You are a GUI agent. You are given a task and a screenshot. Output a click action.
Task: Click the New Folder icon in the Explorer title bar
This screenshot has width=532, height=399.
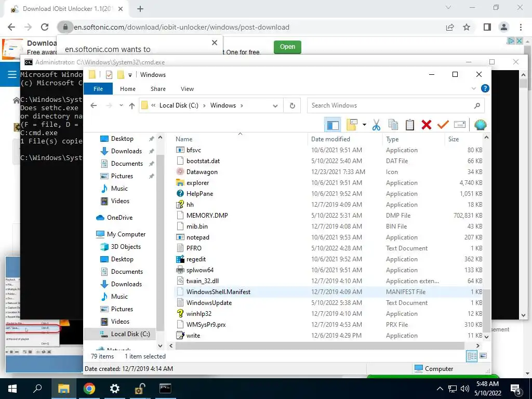pos(121,75)
